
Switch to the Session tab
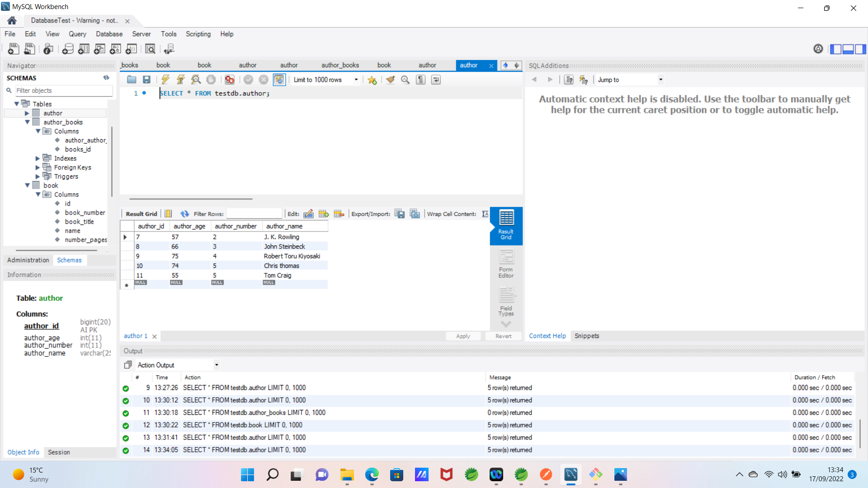point(59,452)
